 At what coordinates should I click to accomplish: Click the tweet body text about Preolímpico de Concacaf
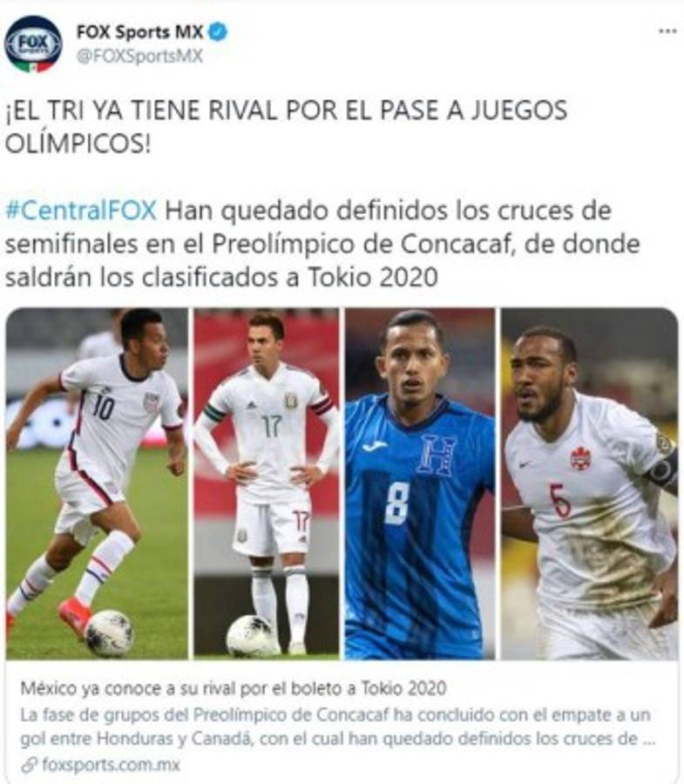[x=322, y=244]
